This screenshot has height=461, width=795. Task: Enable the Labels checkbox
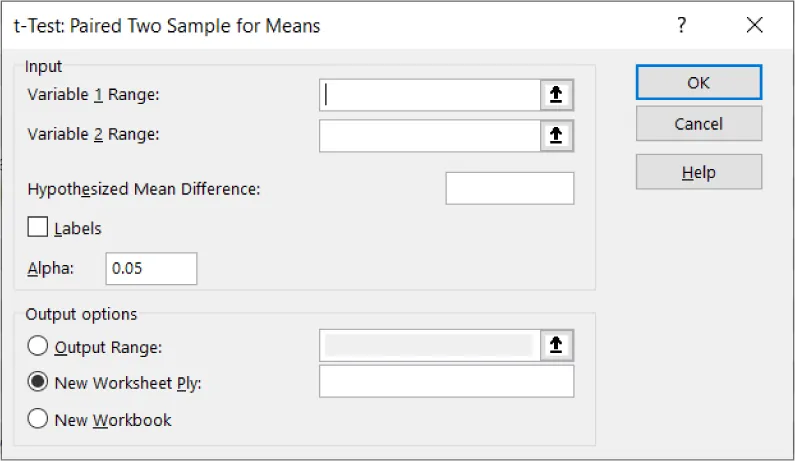pyautogui.click(x=38, y=227)
